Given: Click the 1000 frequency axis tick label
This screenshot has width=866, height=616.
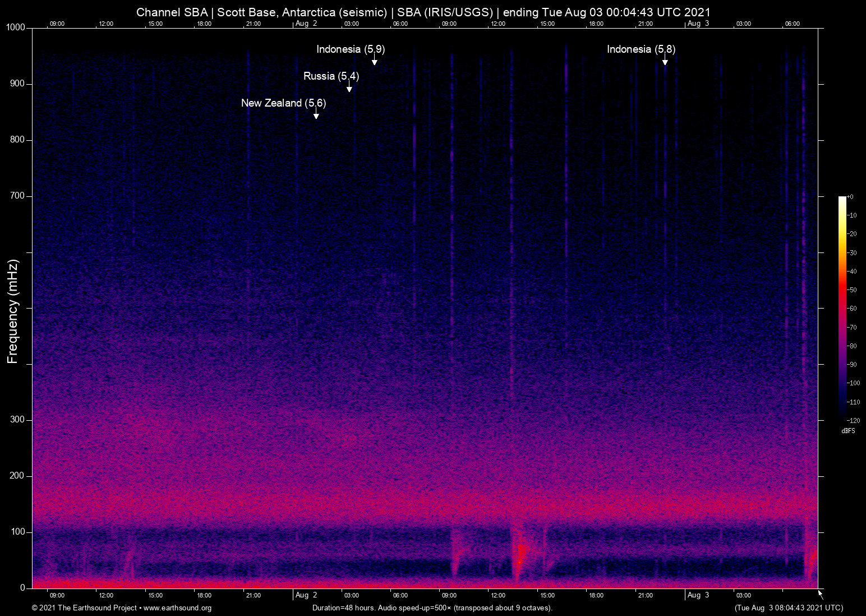Looking at the screenshot, I should [16, 27].
